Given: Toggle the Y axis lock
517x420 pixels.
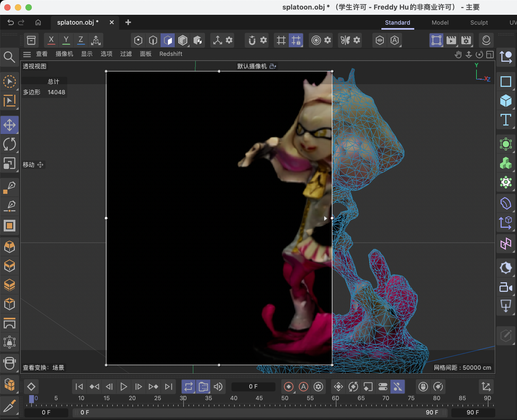Looking at the screenshot, I should tap(66, 40).
